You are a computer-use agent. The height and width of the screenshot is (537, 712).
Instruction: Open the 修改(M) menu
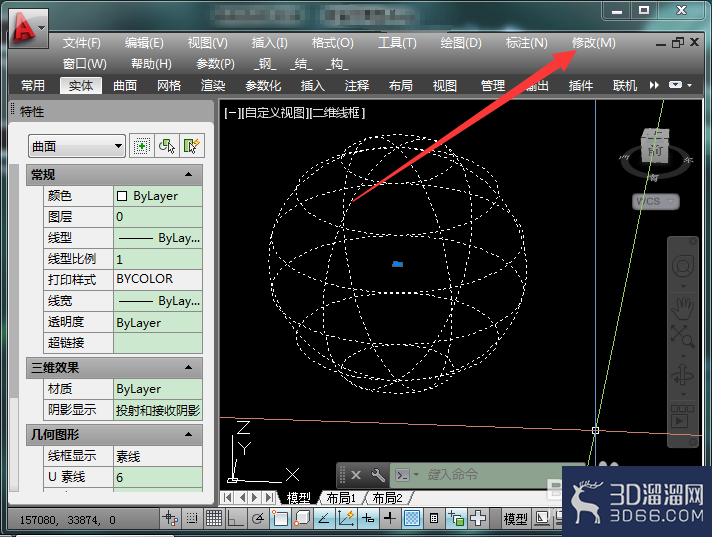click(x=593, y=43)
